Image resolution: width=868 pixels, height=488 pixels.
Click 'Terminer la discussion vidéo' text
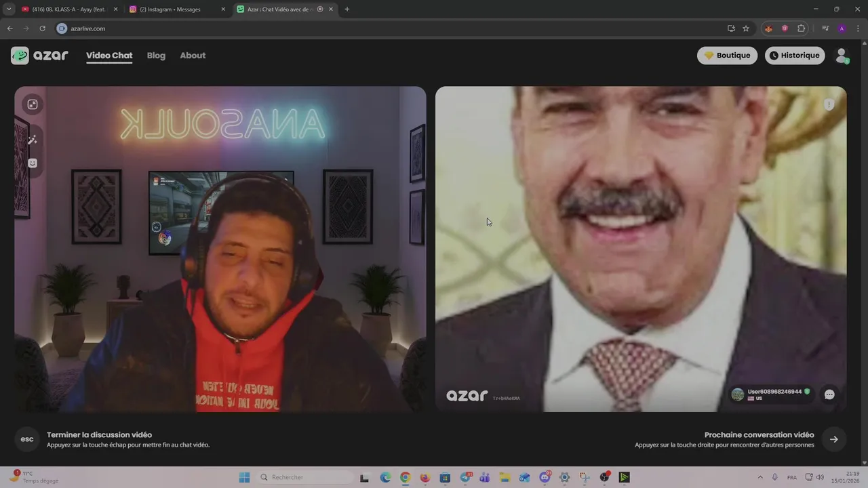[x=99, y=435]
